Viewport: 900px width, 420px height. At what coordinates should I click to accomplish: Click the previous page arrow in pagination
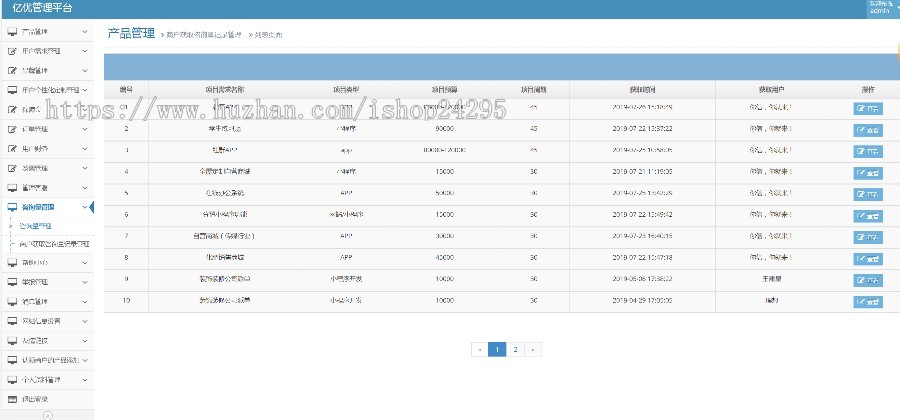(x=479, y=349)
